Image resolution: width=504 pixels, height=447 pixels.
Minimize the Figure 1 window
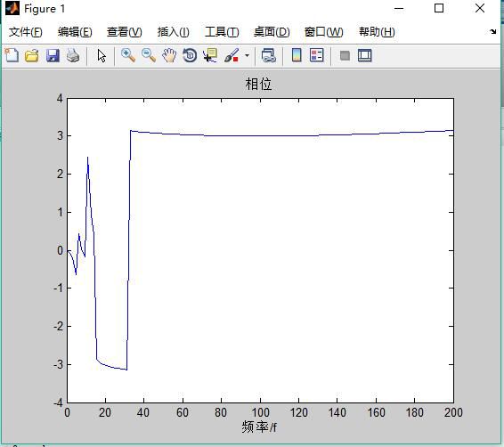pos(399,8)
